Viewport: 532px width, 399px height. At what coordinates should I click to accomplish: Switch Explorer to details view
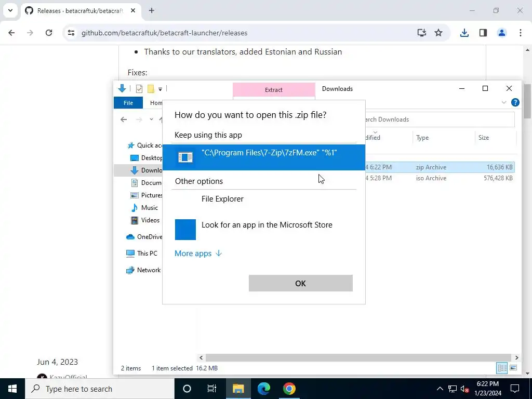point(502,368)
